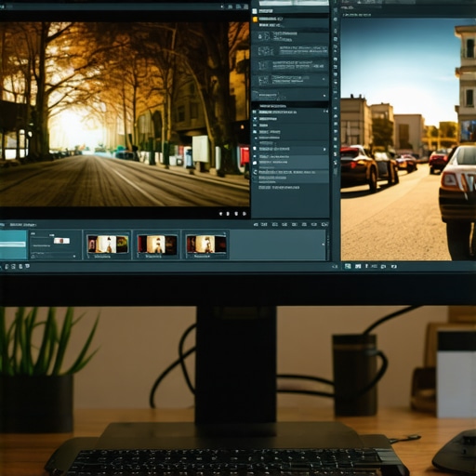Viewport: 476px width, 476px height.
Task: Open the small dropdown arrow below the white and red switch
Action: (x=74, y=257)
